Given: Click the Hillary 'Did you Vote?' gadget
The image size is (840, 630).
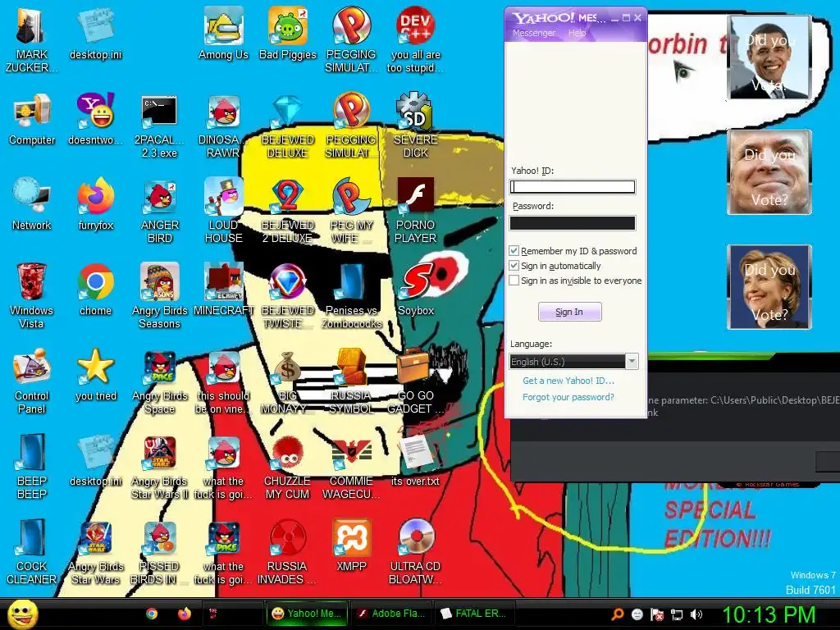Looking at the screenshot, I should [769, 287].
